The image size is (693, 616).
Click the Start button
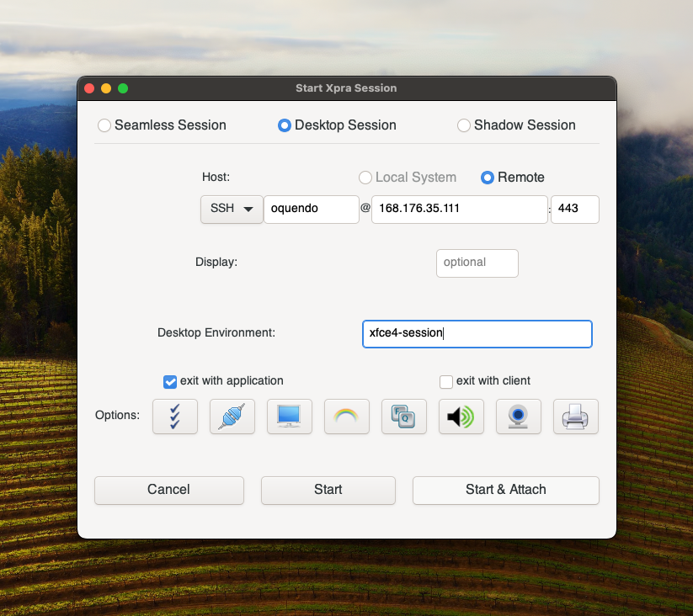click(328, 490)
